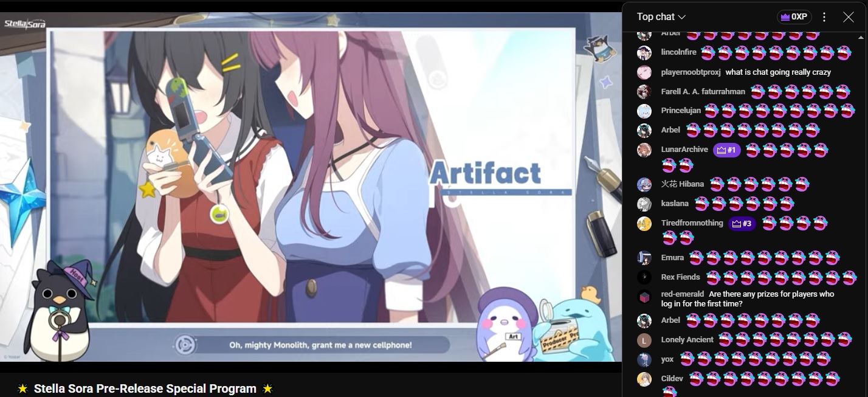
Task: Click 火花 Hibana's avatar
Action: coord(644,184)
